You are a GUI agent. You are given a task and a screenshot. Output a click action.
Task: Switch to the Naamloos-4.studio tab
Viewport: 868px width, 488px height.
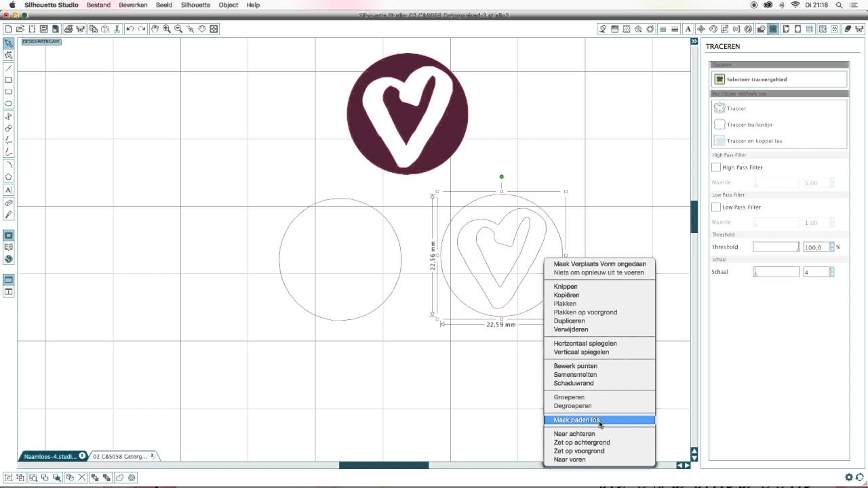(53, 456)
